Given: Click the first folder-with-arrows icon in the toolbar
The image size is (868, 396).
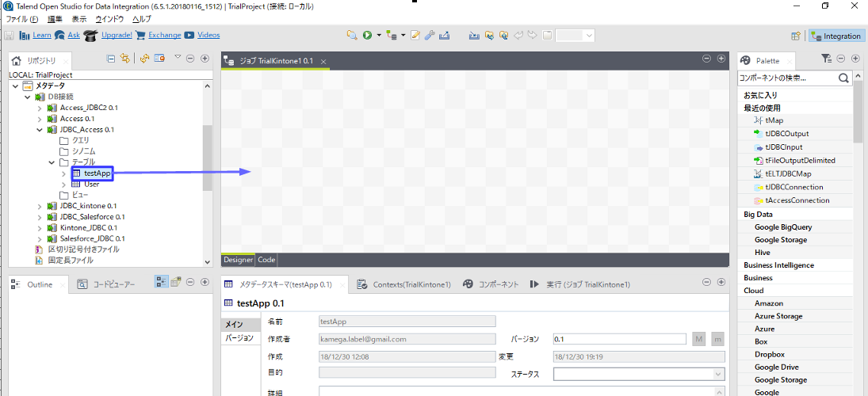Looking at the screenshot, I should [489, 36].
